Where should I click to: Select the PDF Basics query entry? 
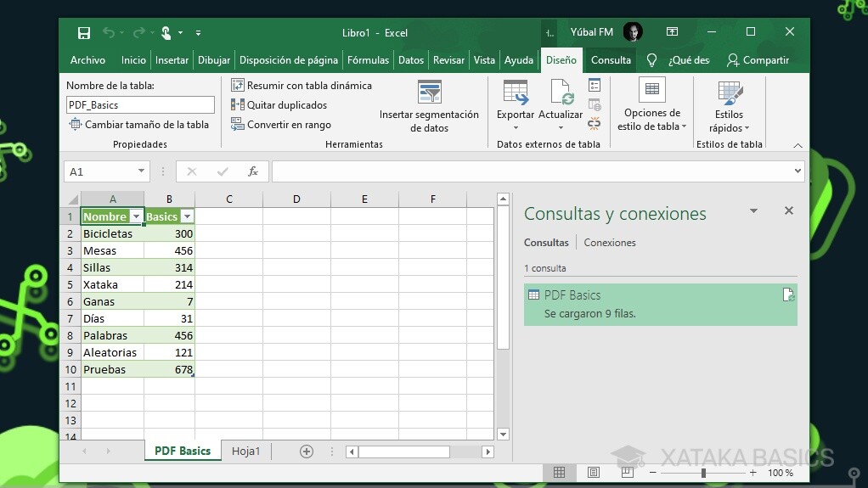(x=661, y=305)
